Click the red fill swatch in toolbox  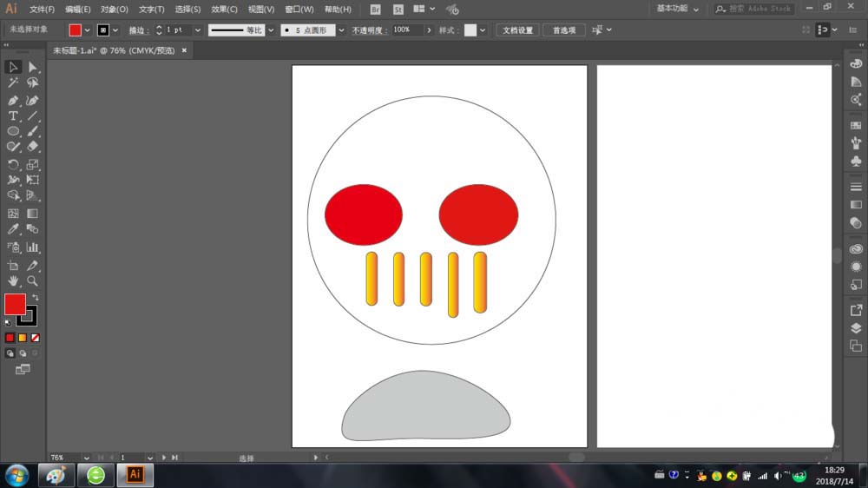(15, 304)
